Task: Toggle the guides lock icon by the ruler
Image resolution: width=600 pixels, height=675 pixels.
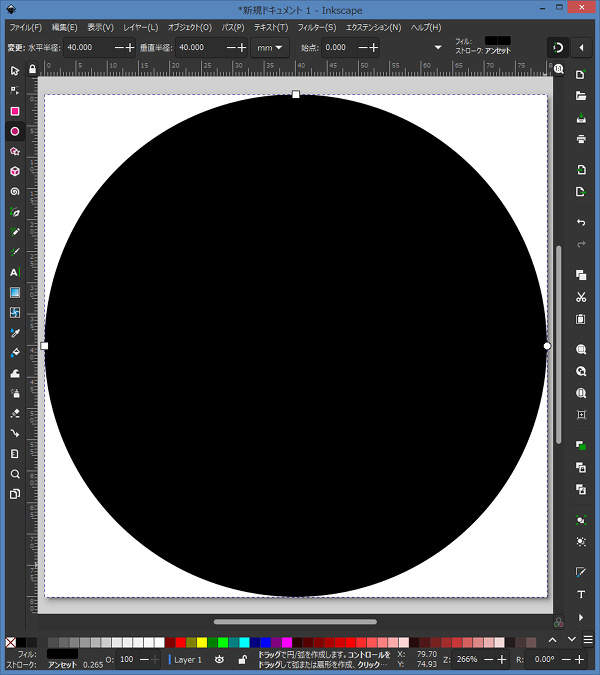Action: click(32, 69)
